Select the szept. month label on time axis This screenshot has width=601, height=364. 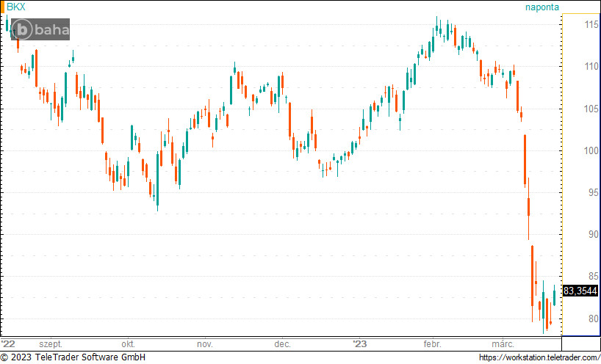click(x=51, y=343)
